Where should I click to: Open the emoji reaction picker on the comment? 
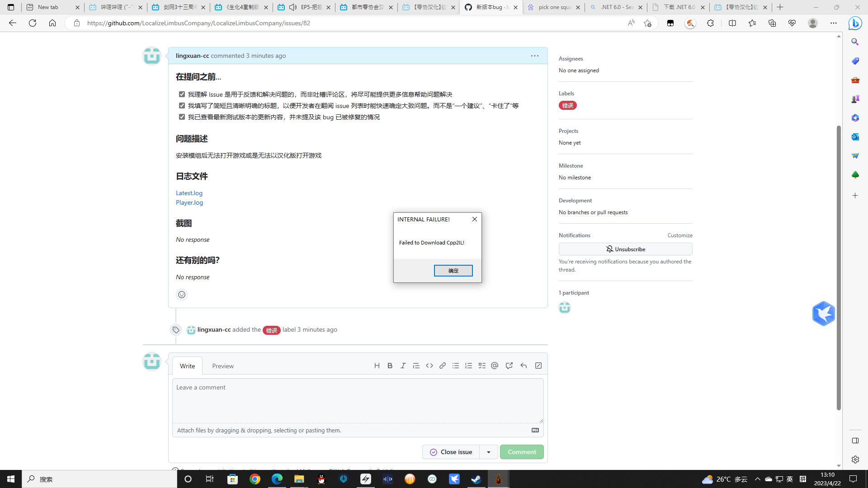pos(181,294)
